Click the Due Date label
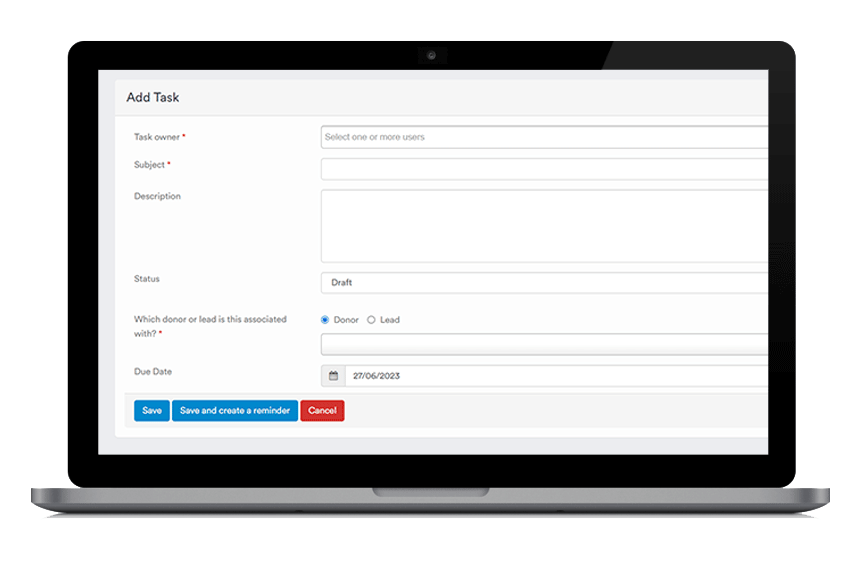 (153, 371)
